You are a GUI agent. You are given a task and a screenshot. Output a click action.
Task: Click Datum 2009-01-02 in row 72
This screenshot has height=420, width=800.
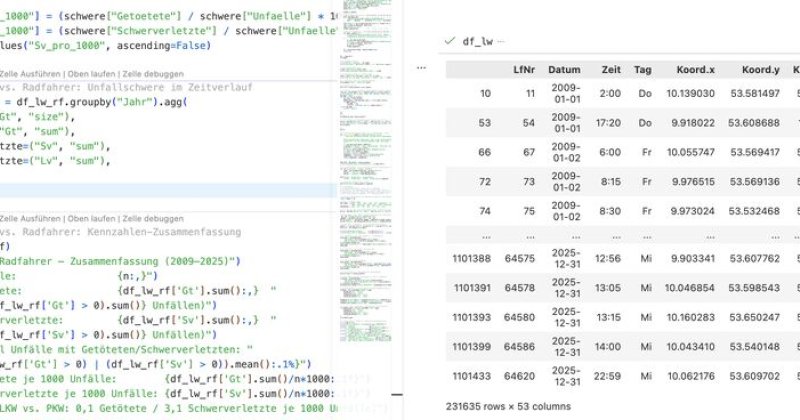[566, 182]
